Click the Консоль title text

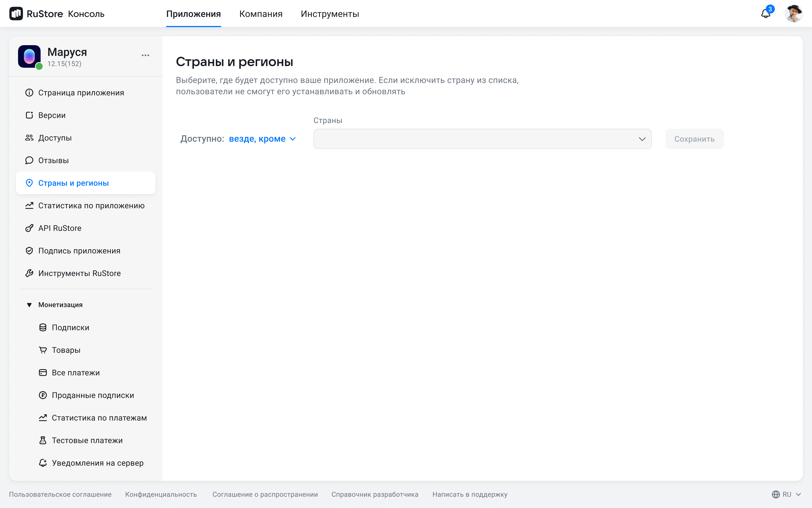[x=86, y=14]
